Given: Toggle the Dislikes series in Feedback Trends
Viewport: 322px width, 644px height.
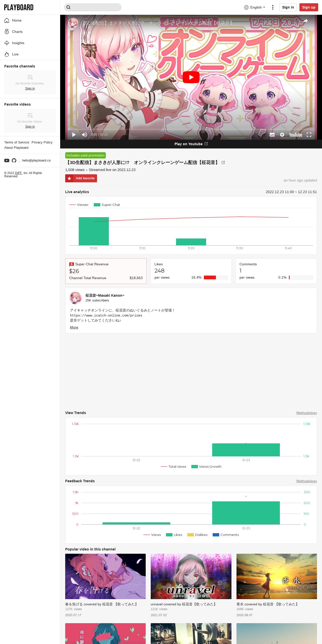Looking at the screenshot, I should click(x=197, y=535).
